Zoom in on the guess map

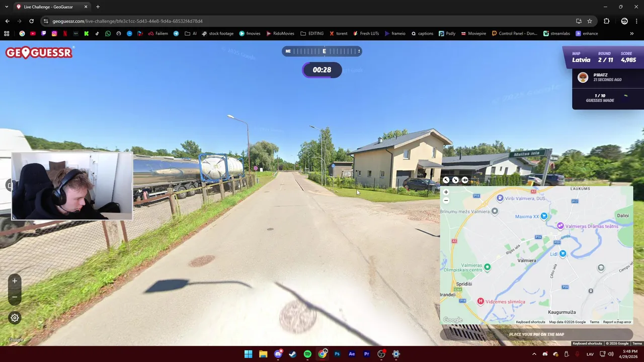pyautogui.click(x=446, y=192)
